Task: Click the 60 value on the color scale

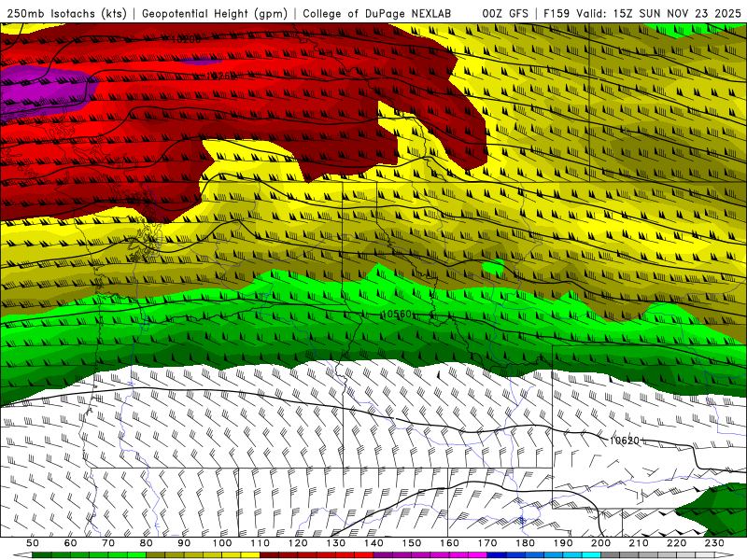Action: point(71,543)
